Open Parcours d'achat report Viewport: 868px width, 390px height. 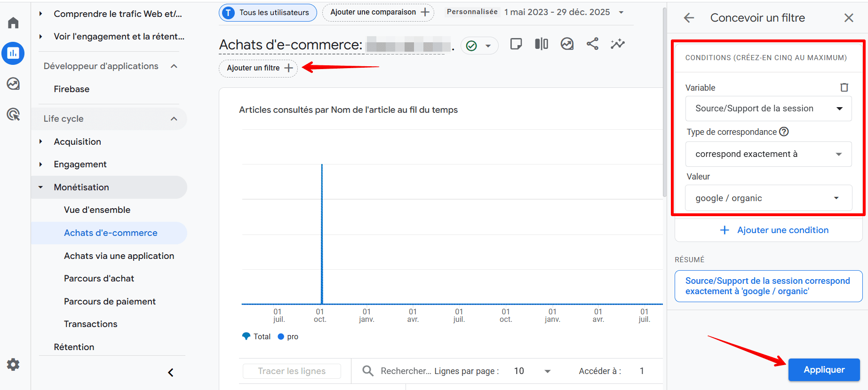pyautogui.click(x=99, y=278)
